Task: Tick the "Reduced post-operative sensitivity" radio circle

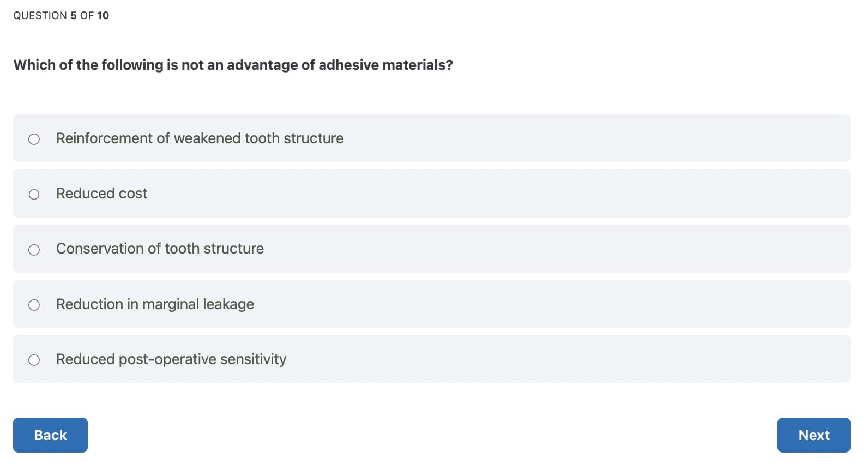Action: tap(34, 360)
